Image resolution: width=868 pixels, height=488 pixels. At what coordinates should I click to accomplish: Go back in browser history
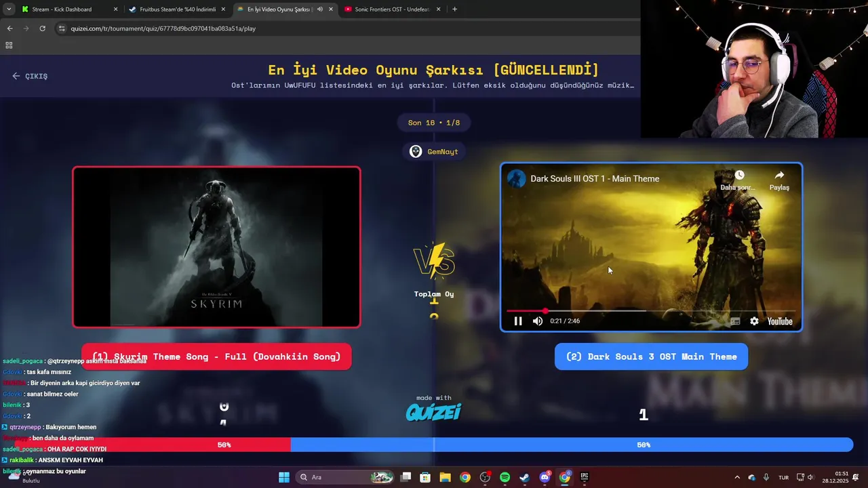[x=9, y=28]
